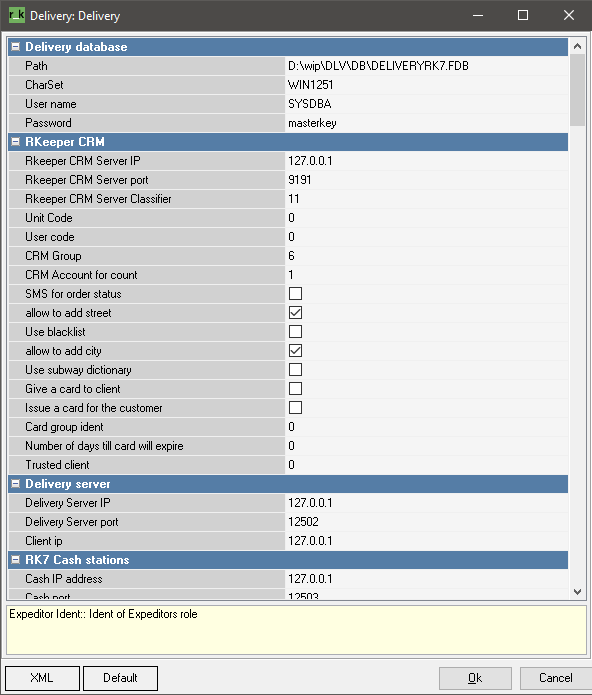Edit the database Path value field
The width and height of the screenshot is (592, 695).
click(x=426, y=66)
